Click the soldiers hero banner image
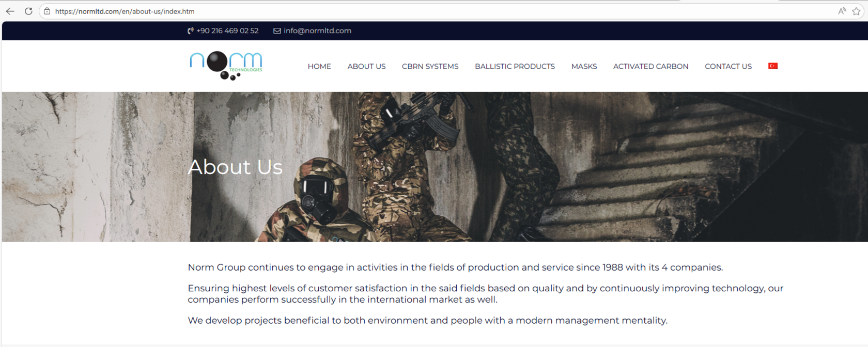868x347 pixels. pos(435,167)
